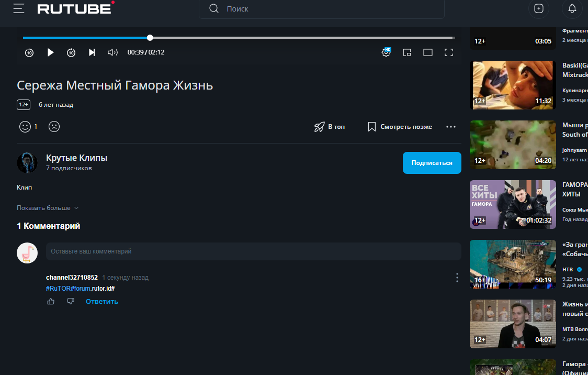Thumbs down the comment
Screen dimensions: 588x375
click(71, 302)
